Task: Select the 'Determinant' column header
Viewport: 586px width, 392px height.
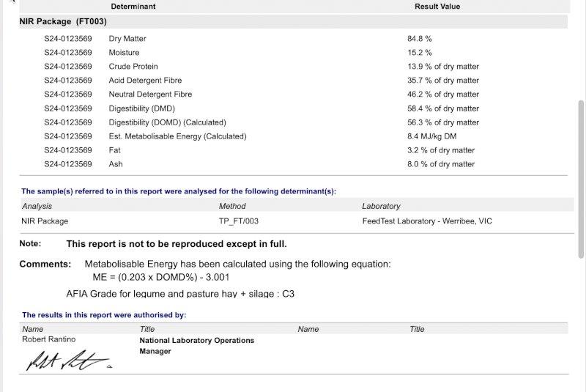Action: 133,7
